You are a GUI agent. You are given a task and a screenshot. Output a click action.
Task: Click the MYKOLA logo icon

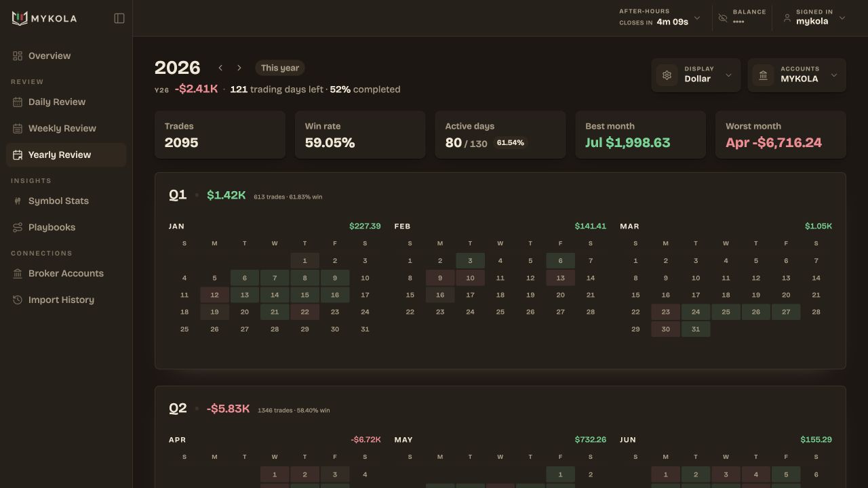[19, 18]
